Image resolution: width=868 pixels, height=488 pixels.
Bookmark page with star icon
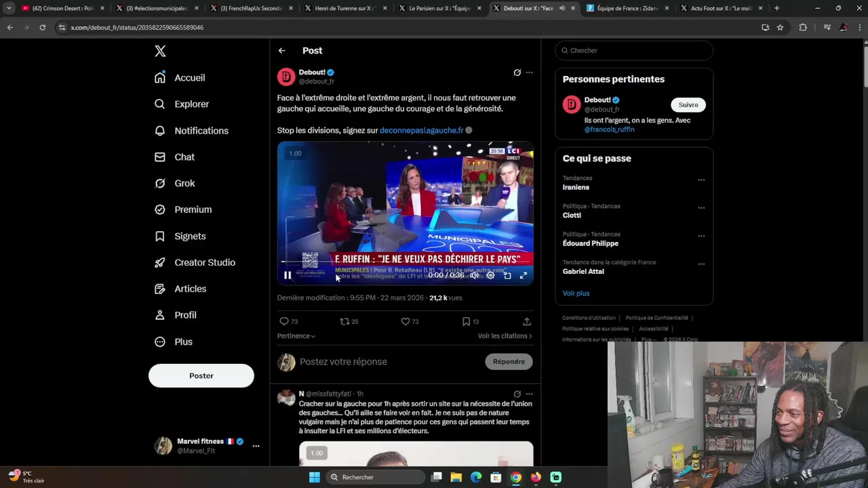pyautogui.click(x=780, y=27)
